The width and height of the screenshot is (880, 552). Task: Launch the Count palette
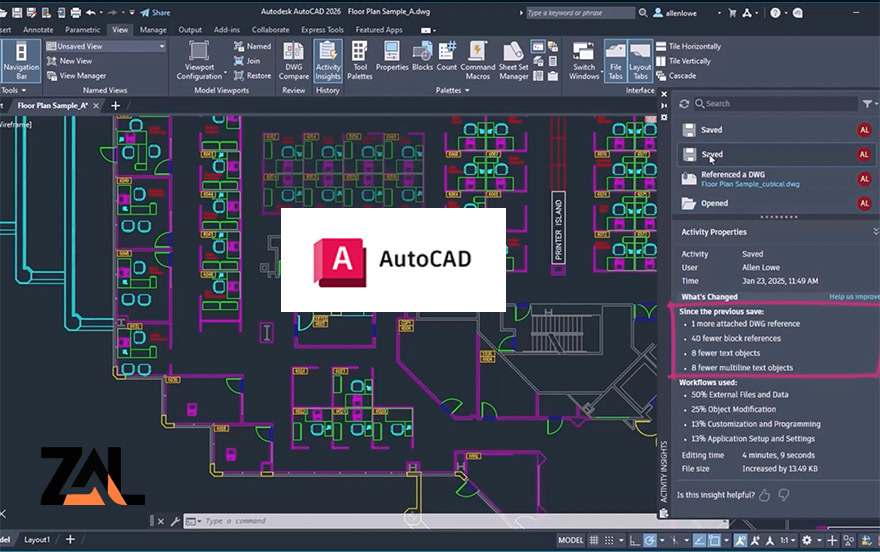coord(447,60)
